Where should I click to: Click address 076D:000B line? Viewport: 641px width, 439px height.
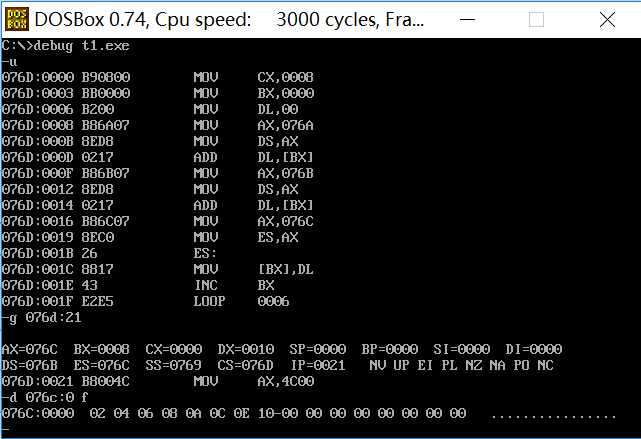click(150, 141)
